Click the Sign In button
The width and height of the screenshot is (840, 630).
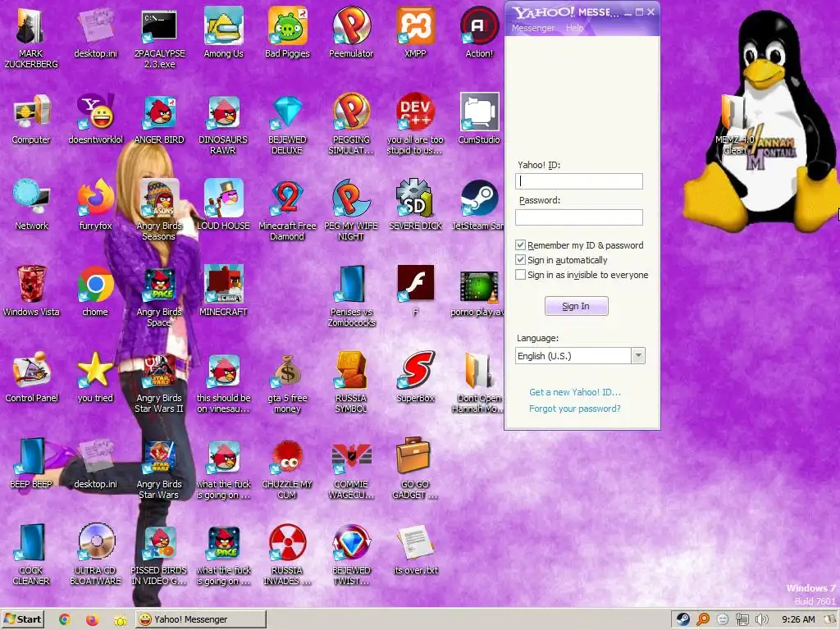tap(577, 306)
